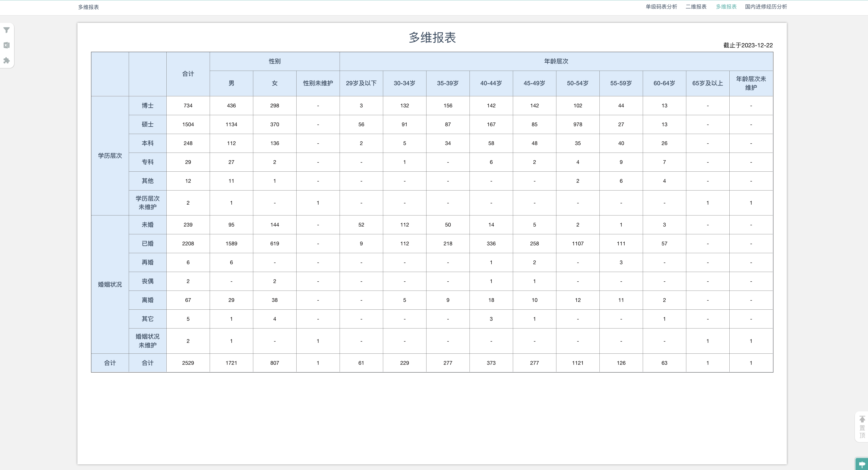This screenshot has width=868, height=470.
Task: Switch to 单级码表分析 tab
Action: click(661, 7)
